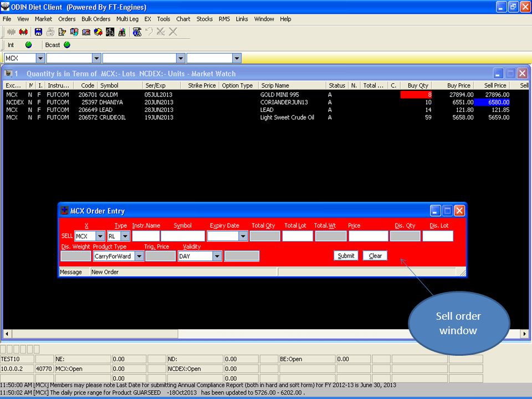
Task: Open the top MCX exchange dropdown
Action: [40, 58]
